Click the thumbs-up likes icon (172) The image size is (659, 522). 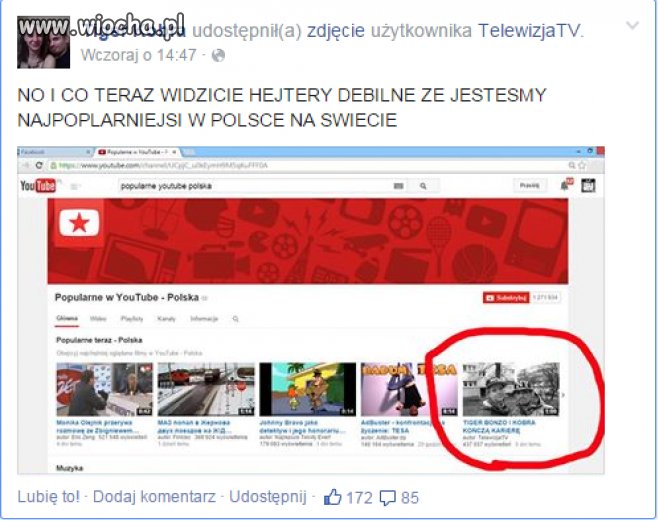click(332, 497)
